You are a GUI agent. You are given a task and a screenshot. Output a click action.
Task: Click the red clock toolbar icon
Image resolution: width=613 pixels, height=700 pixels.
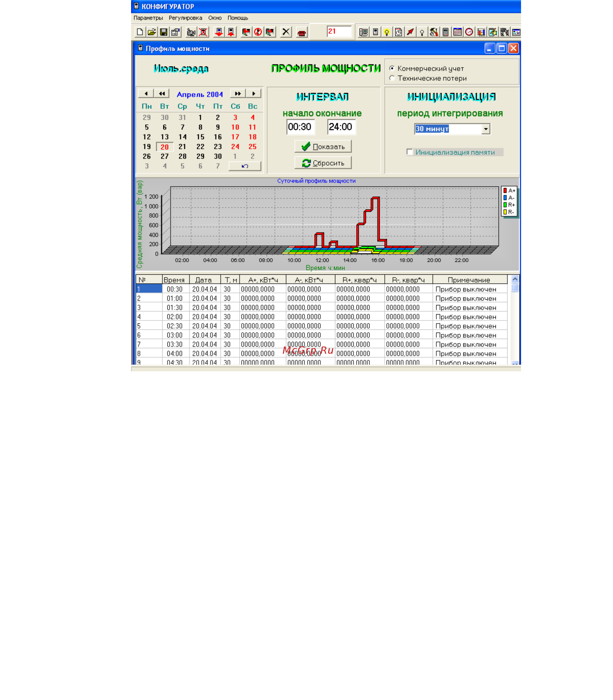click(x=469, y=32)
